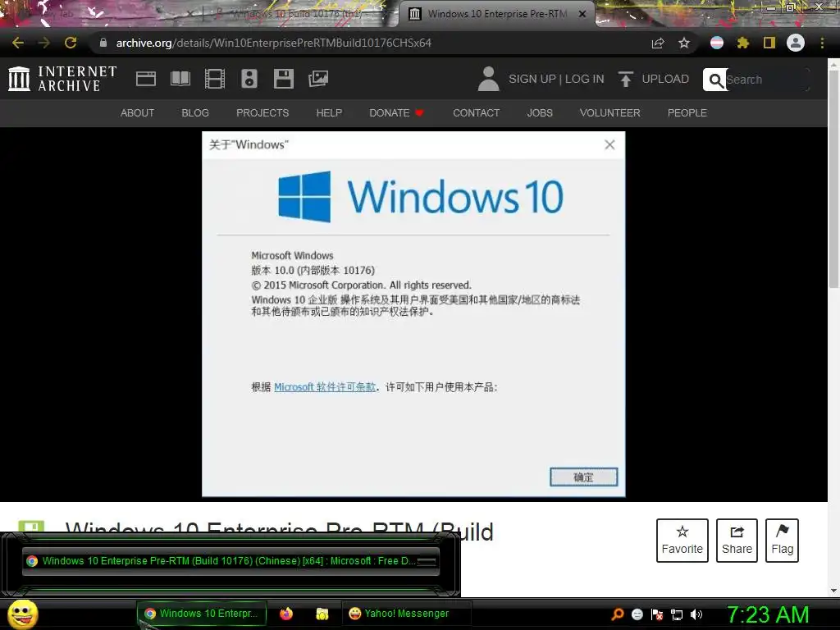Image resolution: width=840 pixels, height=630 pixels.
Task: Click the Favorite button
Action: click(x=682, y=540)
